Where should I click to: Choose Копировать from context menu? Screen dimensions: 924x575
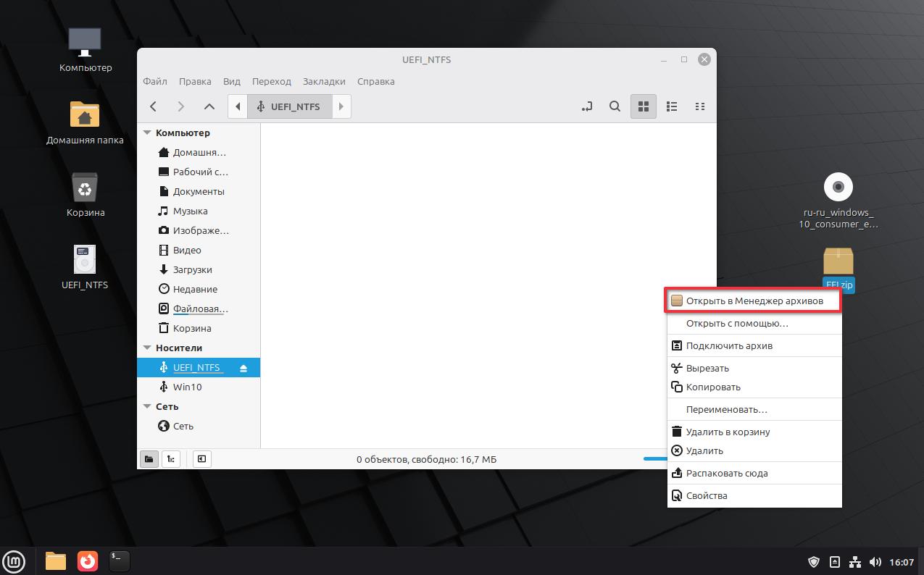click(754, 387)
